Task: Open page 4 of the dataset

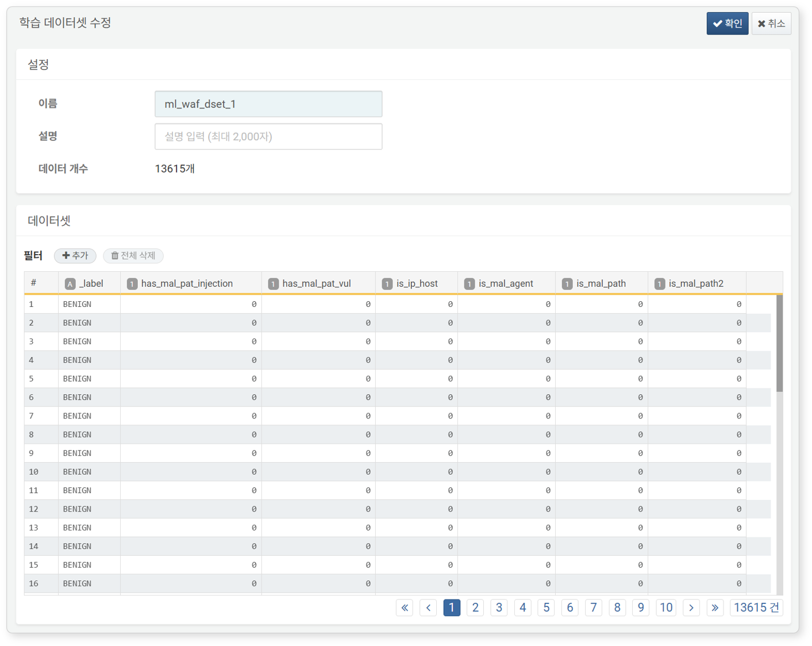Action: pyautogui.click(x=522, y=607)
